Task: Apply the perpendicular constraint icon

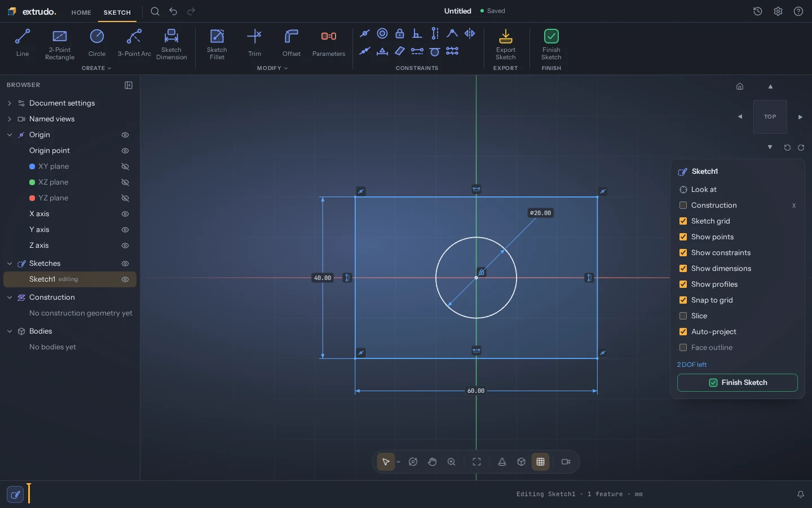Action: [417, 33]
